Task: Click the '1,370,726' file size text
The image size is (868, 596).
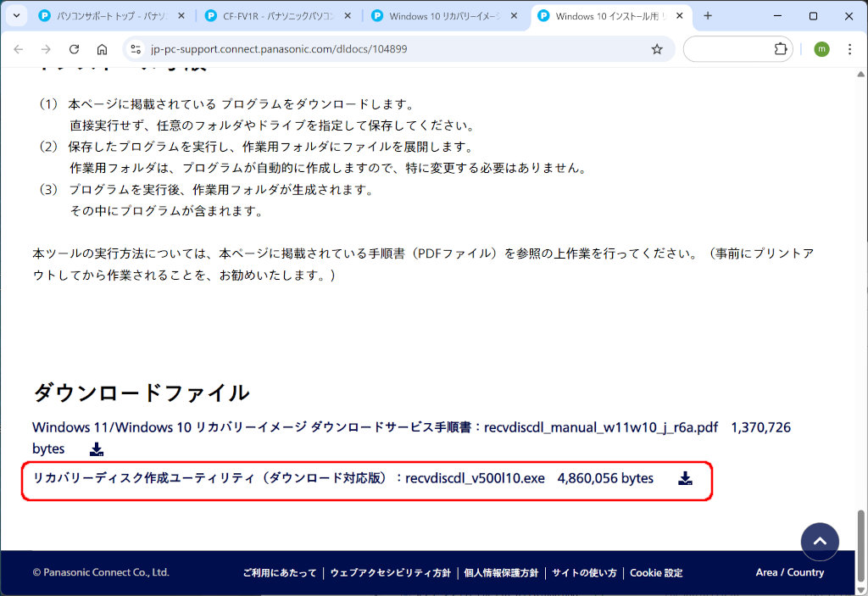Action: pos(760,427)
